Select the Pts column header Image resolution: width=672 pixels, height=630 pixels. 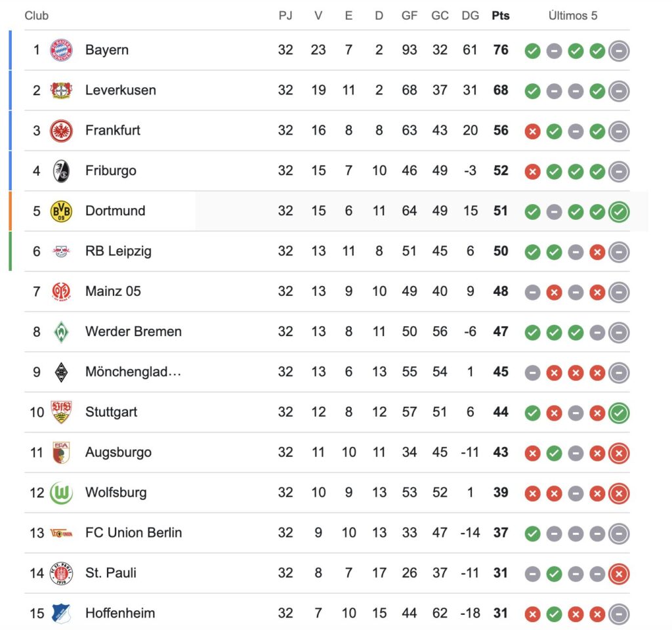coord(501,16)
